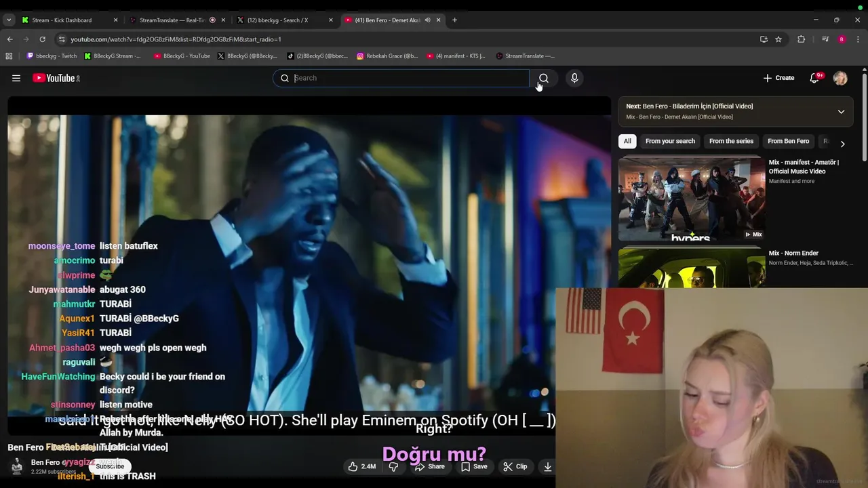Reload the current page
The height and width of the screenshot is (488, 868).
[42, 39]
